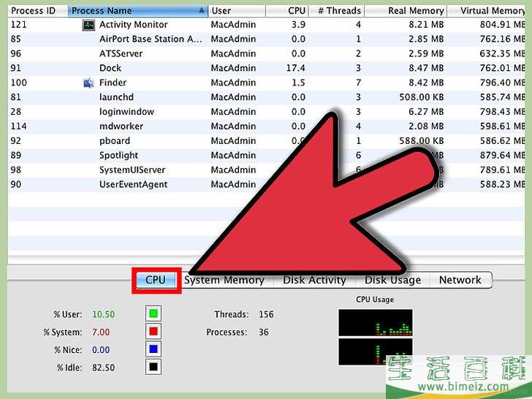Click virtual memory value 804.91 MB
The image size is (532, 399).
click(503, 25)
